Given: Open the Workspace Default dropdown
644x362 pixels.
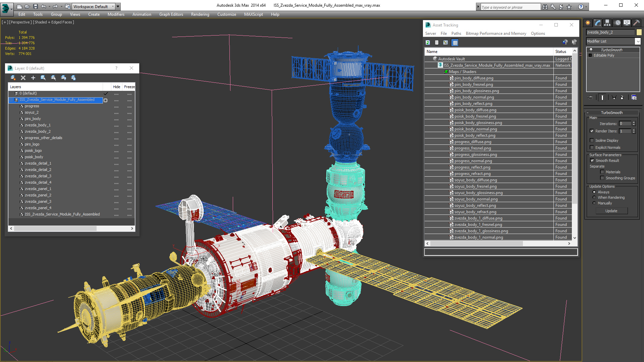Looking at the screenshot, I should coord(94,6).
